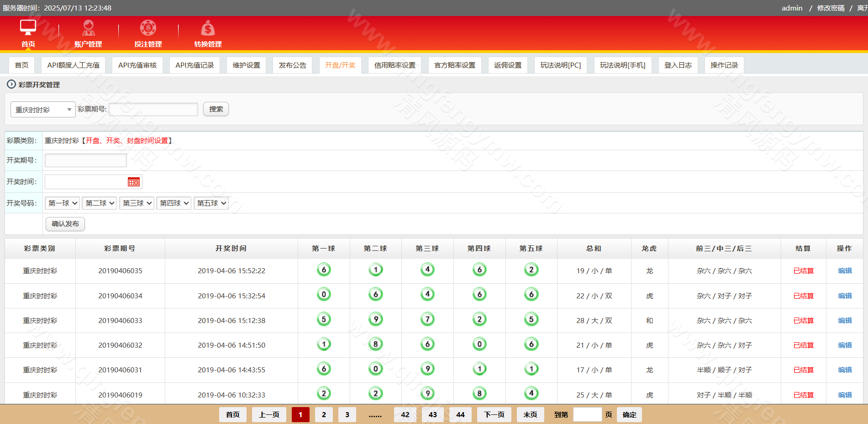Select the 登入日志 tab

click(x=678, y=65)
